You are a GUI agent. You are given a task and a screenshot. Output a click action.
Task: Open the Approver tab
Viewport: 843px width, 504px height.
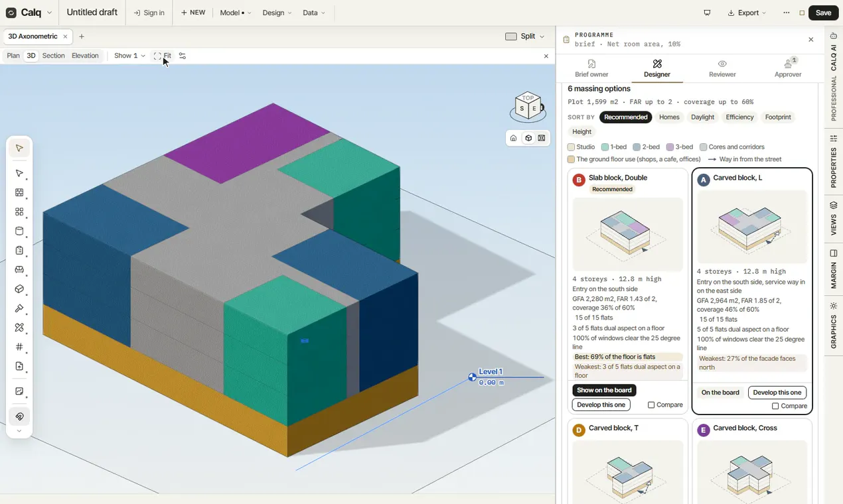(788, 69)
